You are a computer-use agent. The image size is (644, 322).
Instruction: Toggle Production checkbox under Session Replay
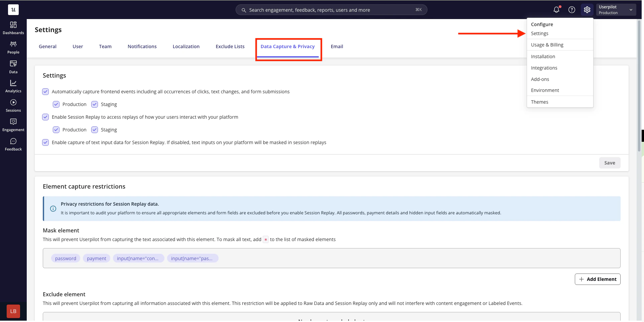pyautogui.click(x=56, y=130)
